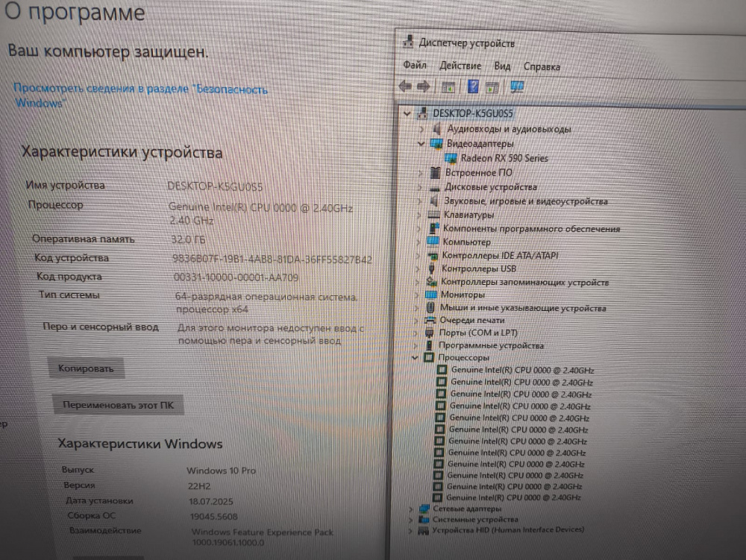The image size is (746, 560).
Task: Open the Файл menu
Action: 414,66
